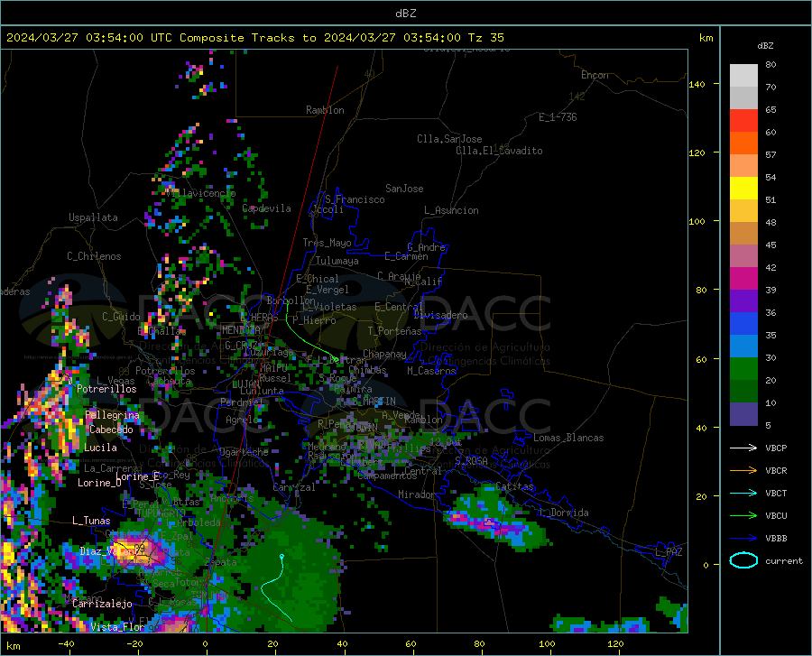This screenshot has height=656, width=812.
Task: Click the Lomas_Blancas place label
Action: [568, 438]
